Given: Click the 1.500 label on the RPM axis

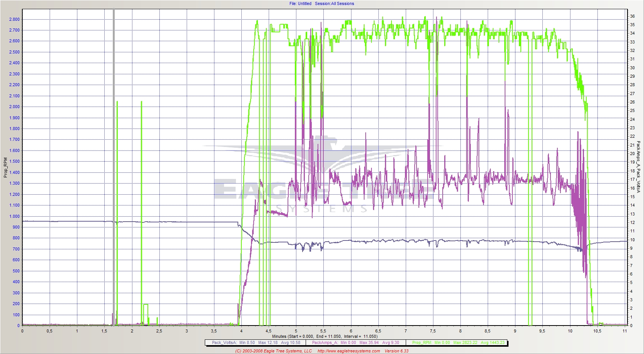Looking at the screenshot, I should click(x=14, y=162).
